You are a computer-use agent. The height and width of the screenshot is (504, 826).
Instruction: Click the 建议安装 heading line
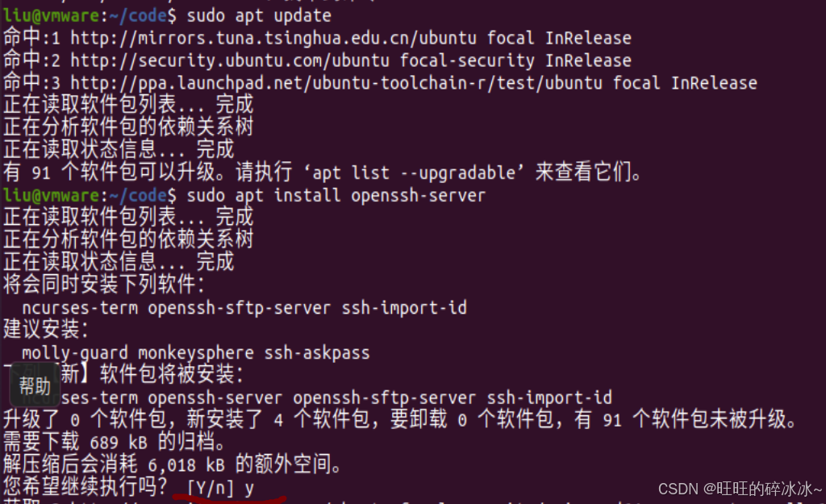click(x=46, y=330)
